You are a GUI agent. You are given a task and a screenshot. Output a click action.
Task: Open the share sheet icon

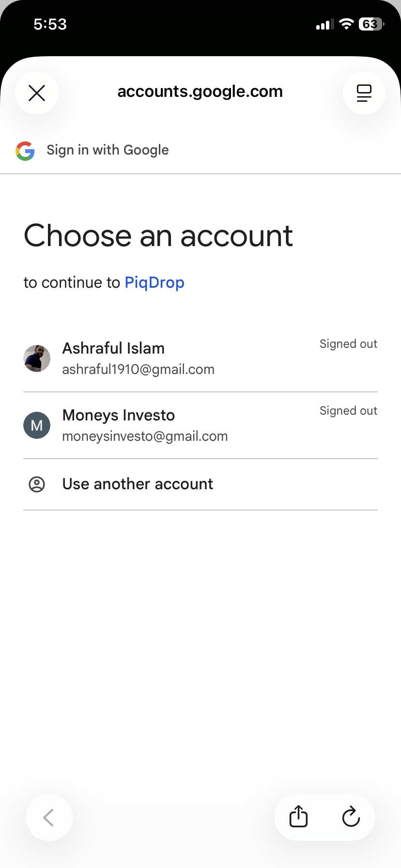point(299,817)
